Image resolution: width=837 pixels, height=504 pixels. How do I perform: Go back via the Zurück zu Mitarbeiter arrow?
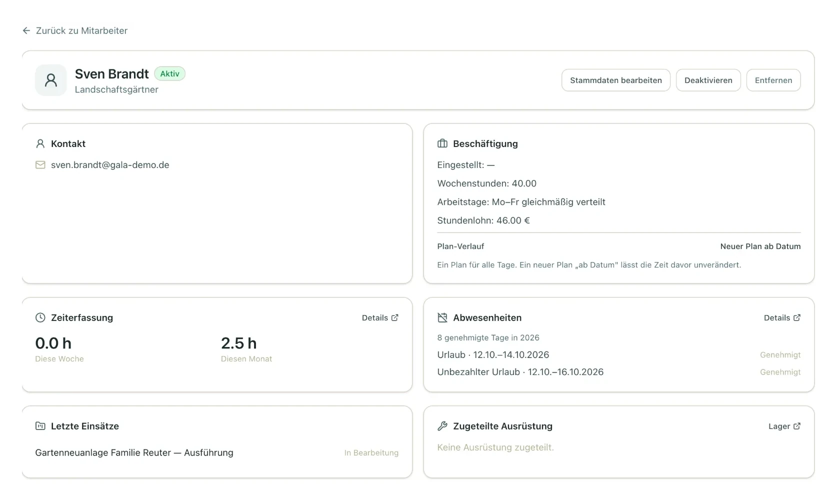pos(26,30)
